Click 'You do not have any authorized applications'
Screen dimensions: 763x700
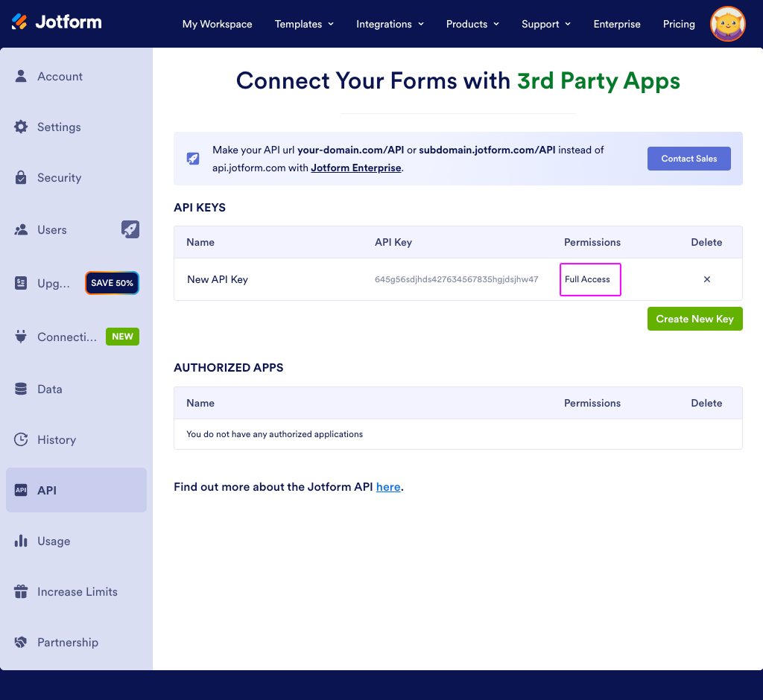pos(274,434)
